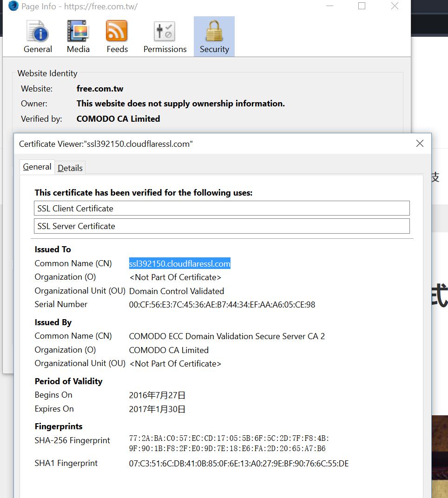This screenshot has width=448, height=498.
Task: Close the Page Info window
Action: pyautogui.click(x=395, y=6)
